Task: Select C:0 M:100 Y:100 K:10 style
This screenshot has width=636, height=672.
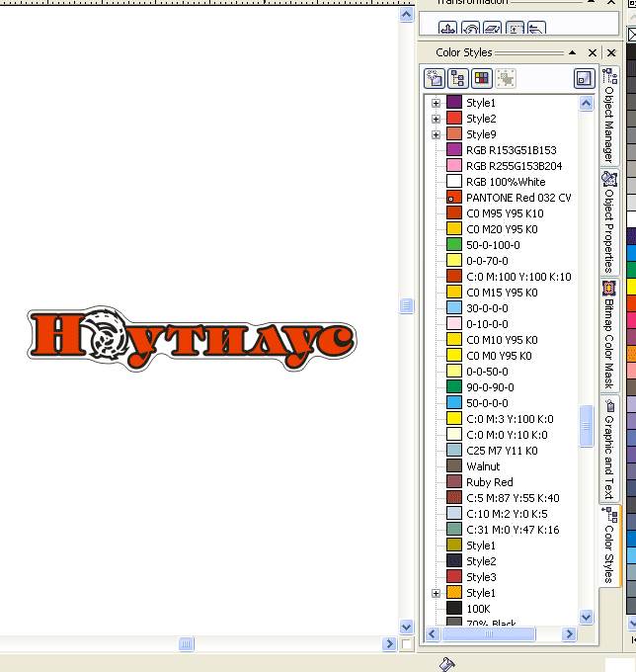Action: pyautogui.click(x=510, y=277)
